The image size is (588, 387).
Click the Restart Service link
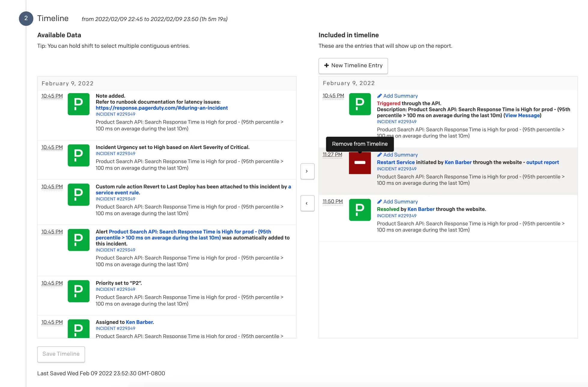tap(396, 162)
